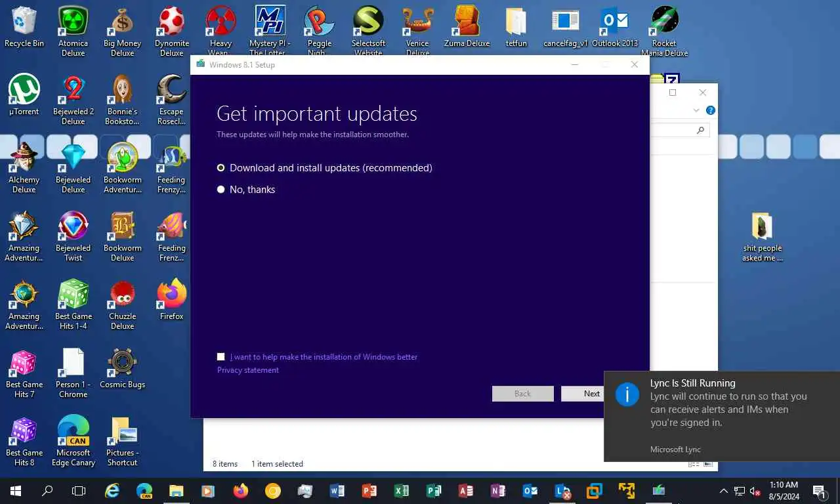The image size is (840, 504).
Task: Minimize the Windows 8.1 Setup window
Action: pyautogui.click(x=575, y=64)
